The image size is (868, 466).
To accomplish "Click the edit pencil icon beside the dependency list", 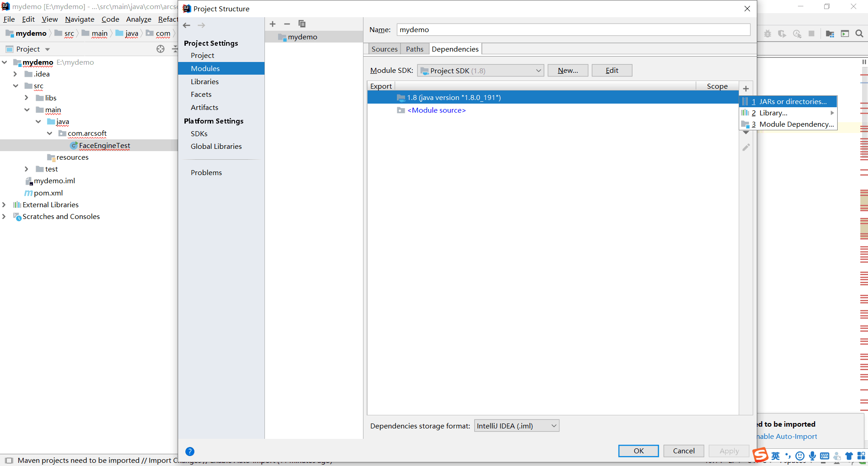I will point(746,147).
